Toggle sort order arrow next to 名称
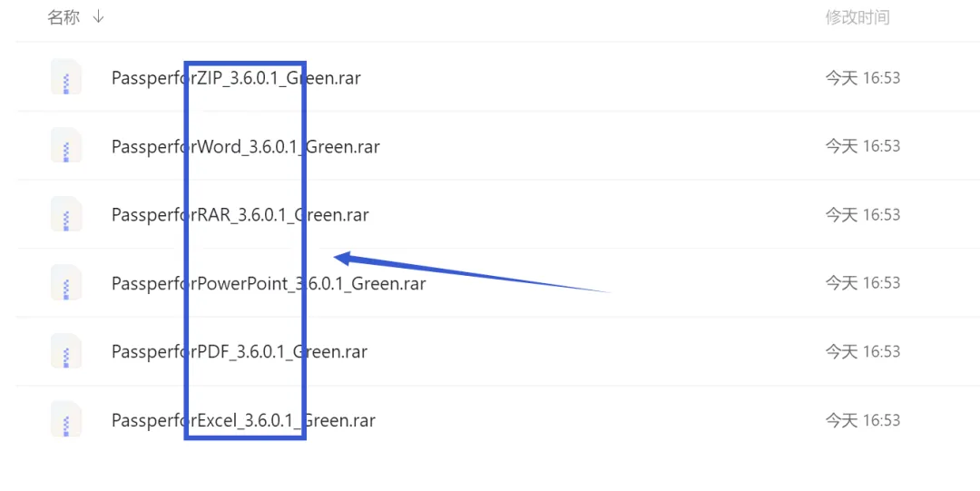Viewport: 980px width, 491px height. [98, 17]
